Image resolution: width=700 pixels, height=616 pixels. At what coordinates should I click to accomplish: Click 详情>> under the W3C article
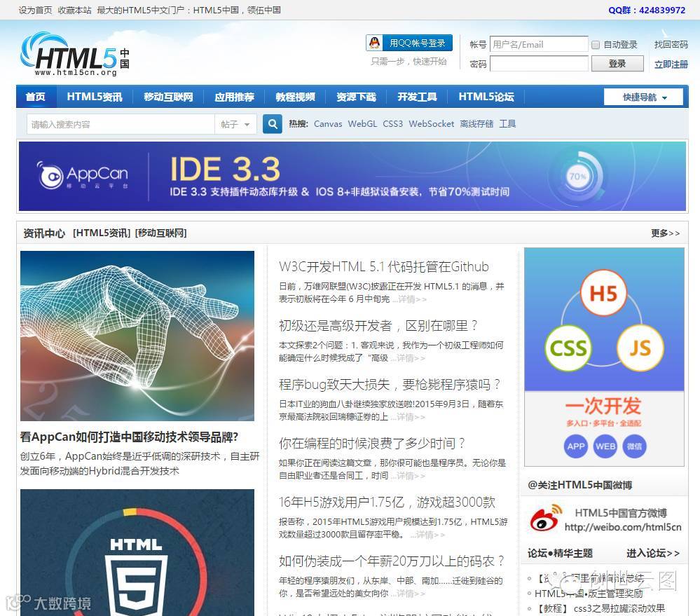tap(410, 299)
